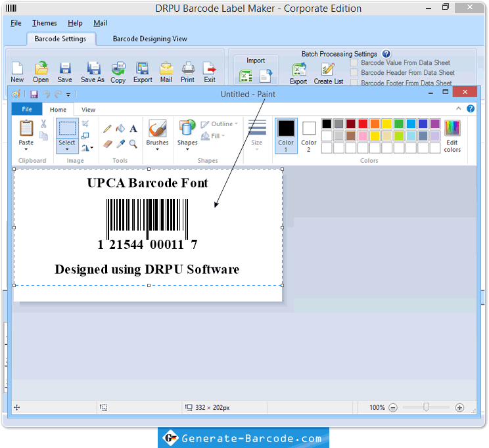Select the Magnifier tool in Paint
The width and height of the screenshot is (489, 448).
coord(133,144)
